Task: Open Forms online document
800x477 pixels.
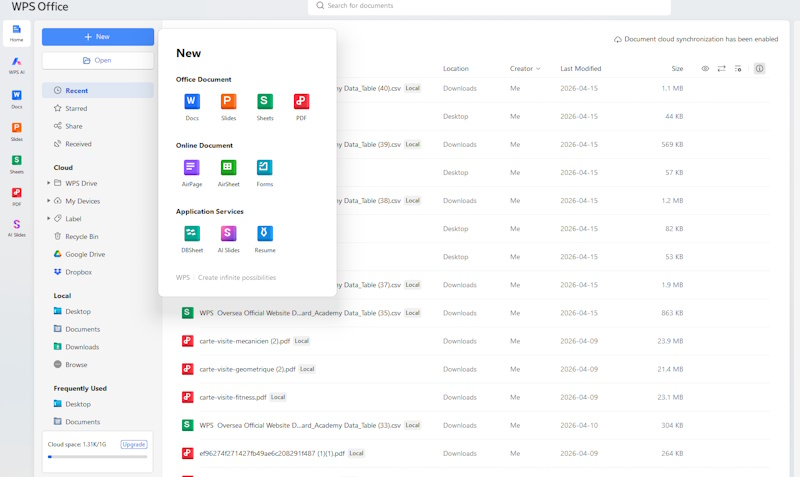Action: (265, 173)
